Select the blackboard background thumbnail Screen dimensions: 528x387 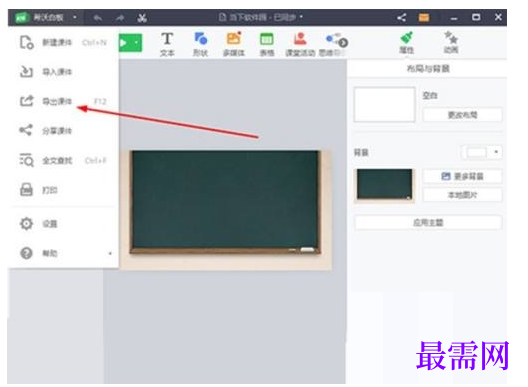pyautogui.click(x=384, y=185)
